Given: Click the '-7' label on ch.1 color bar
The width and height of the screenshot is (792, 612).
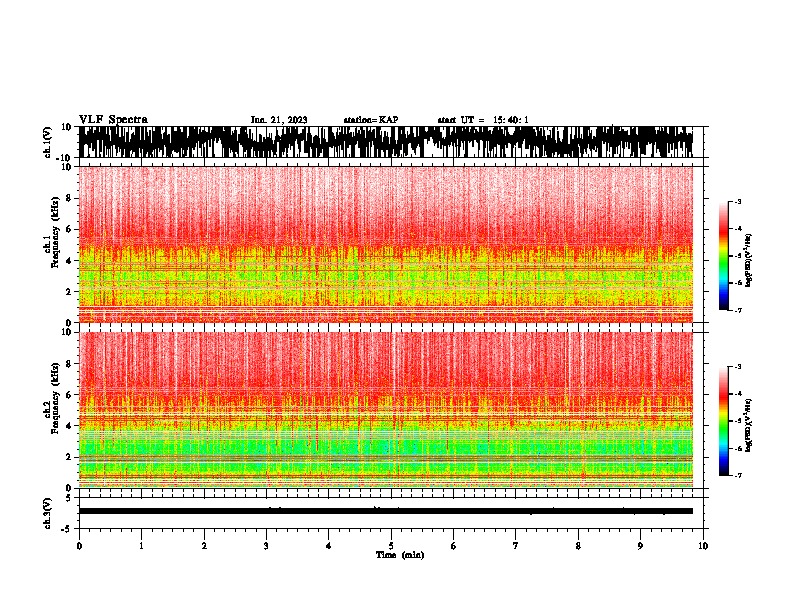Looking at the screenshot, I should (738, 310).
